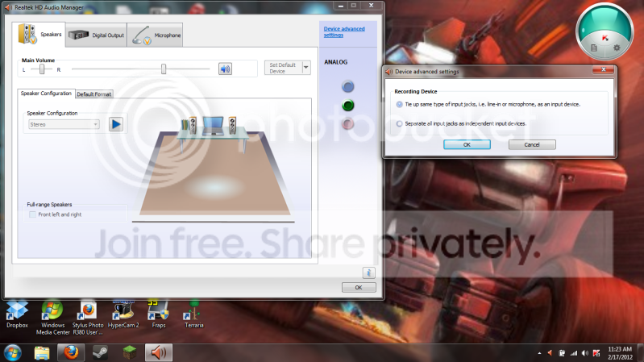Click OK in Realtek HD Audio Manager

[359, 287]
